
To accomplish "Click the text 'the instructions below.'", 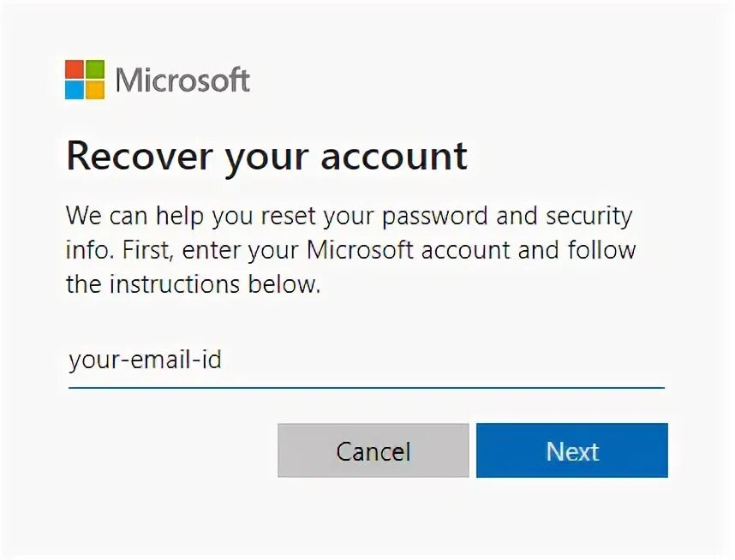I will tap(193, 284).
